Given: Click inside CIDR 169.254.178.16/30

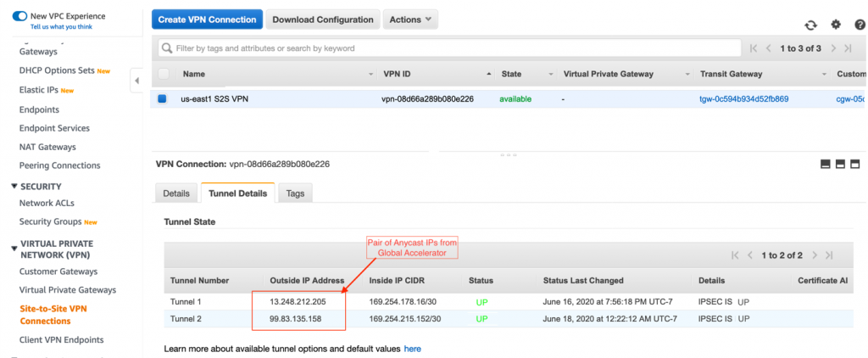Looking at the screenshot, I should click(x=401, y=303).
